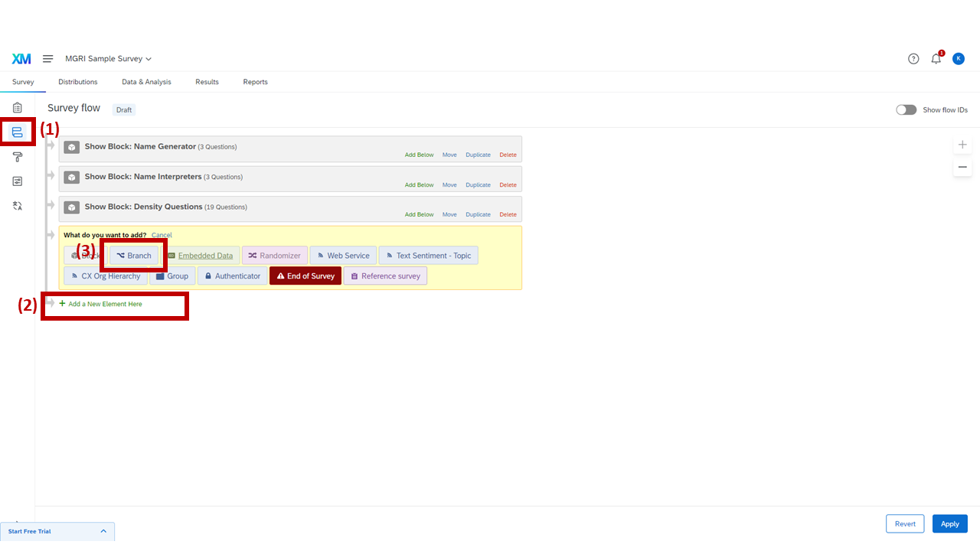Delete the Name Generator block
980x551 pixels.
(x=508, y=154)
